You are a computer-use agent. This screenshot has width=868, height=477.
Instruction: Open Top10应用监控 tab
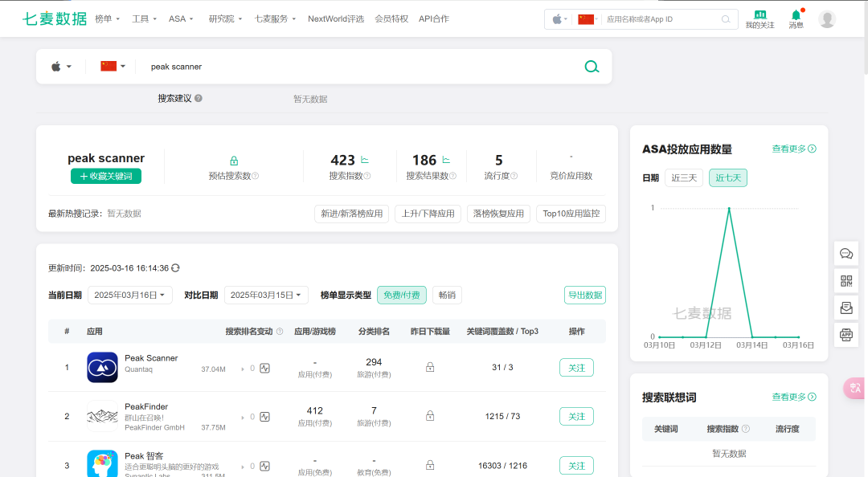coord(571,214)
